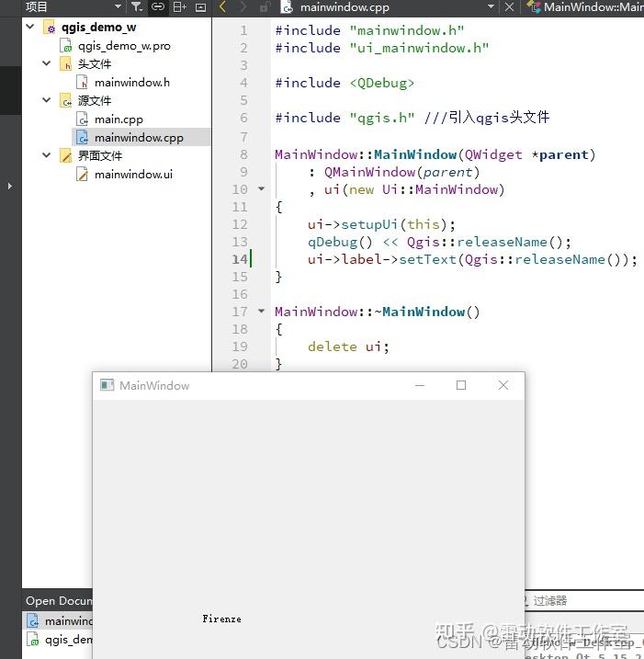Image resolution: width=644 pixels, height=659 pixels.
Task: Click the filter tree icon in Projects toolbar
Action: coord(137,6)
